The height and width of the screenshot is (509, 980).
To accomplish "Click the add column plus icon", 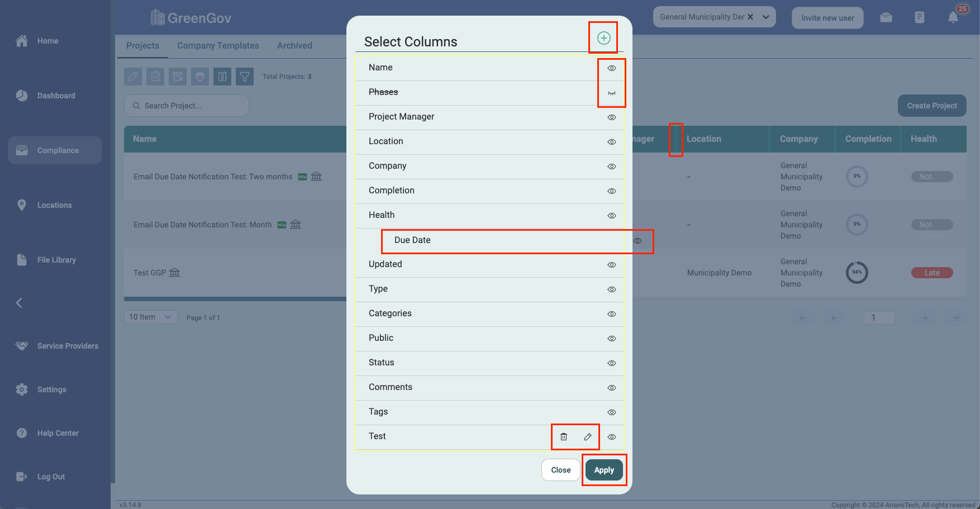I will pyautogui.click(x=603, y=38).
